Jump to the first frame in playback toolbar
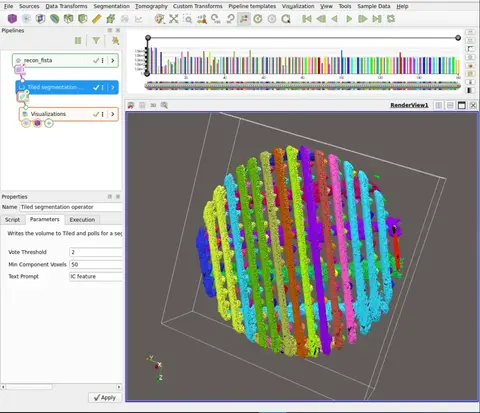Image resolution: width=480 pixels, height=413 pixels. 307,19
